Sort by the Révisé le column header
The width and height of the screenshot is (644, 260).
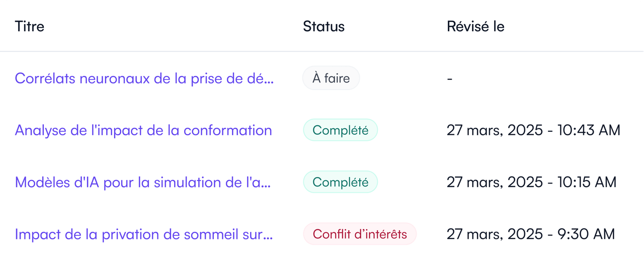tap(475, 26)
